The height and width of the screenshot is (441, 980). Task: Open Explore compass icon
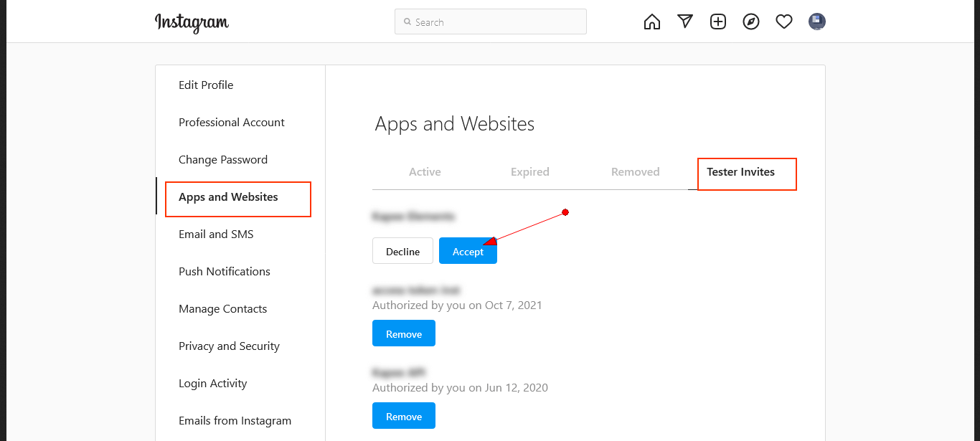point(751,22)
